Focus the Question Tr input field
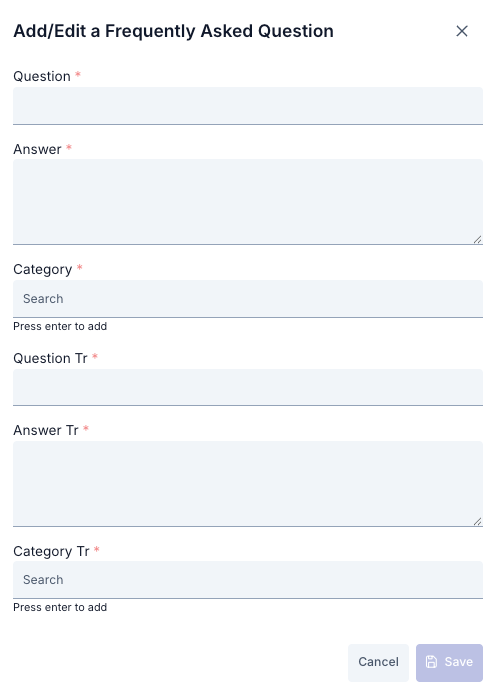This screenshot has width=495, height=693. pyautogui.click(x=248, y=387)
